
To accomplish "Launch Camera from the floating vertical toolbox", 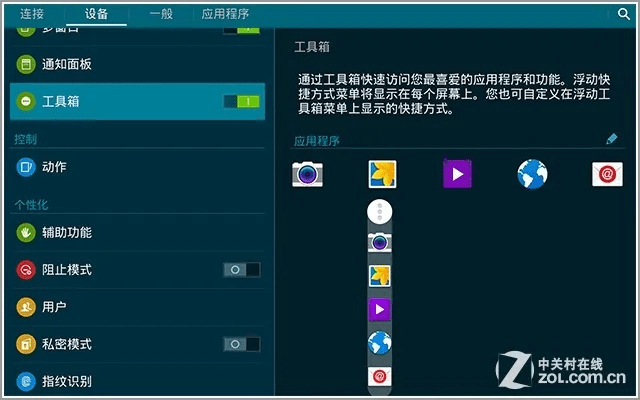I will pyautogui.click(x=380, y=242).
